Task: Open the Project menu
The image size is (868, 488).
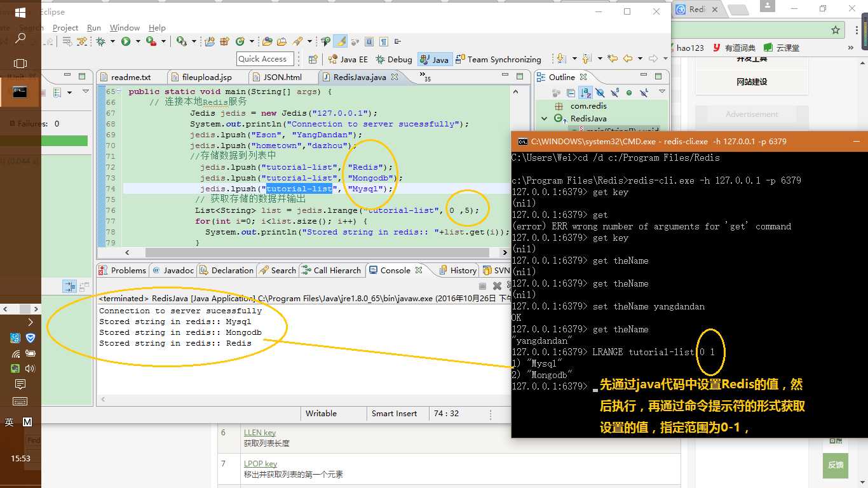Action: click(65, 27)
